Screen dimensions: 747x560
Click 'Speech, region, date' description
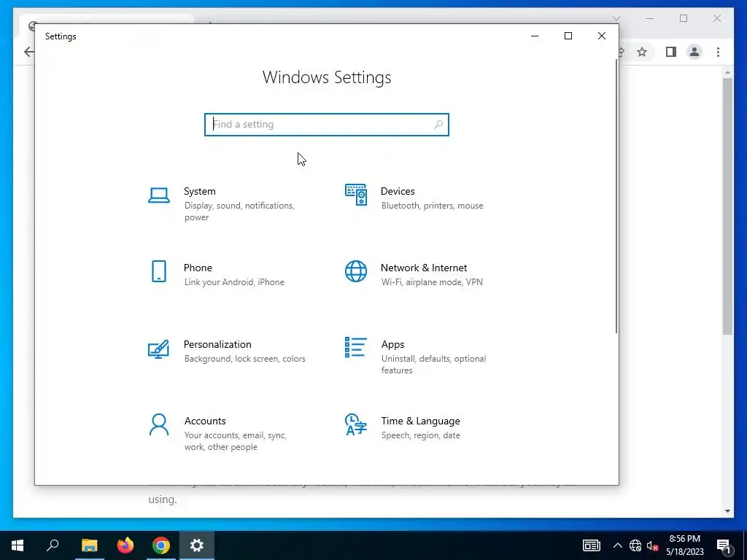click(421, 435)
